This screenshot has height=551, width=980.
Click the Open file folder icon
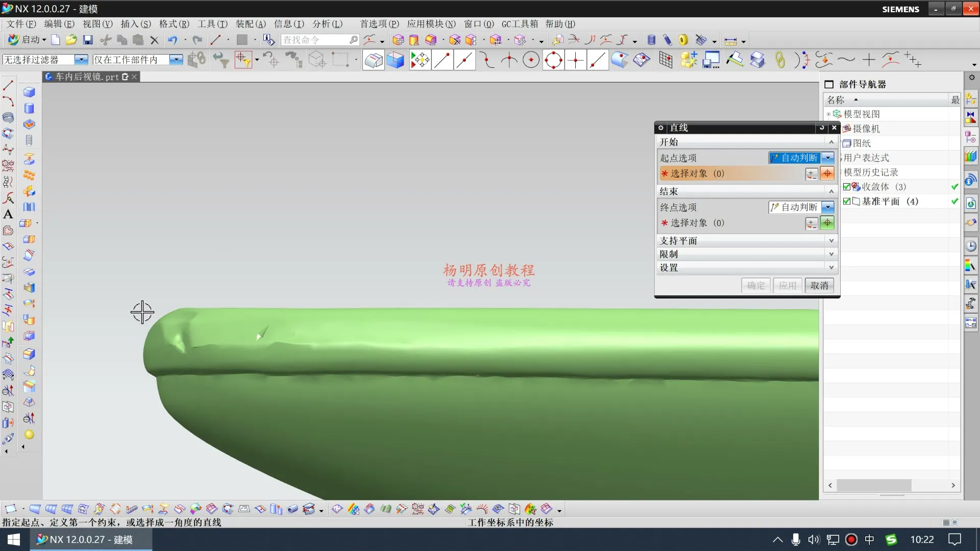71,40
